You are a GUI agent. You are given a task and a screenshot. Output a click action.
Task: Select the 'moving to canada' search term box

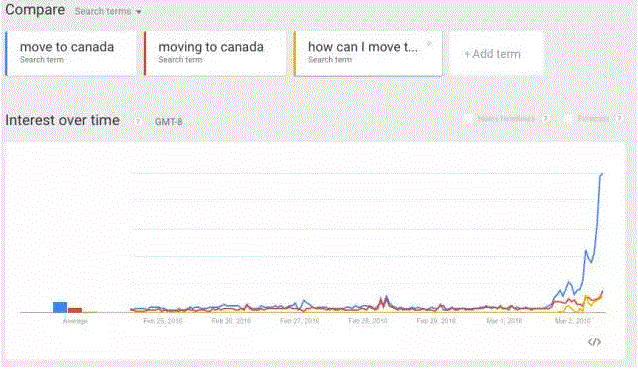click(215, 53)
